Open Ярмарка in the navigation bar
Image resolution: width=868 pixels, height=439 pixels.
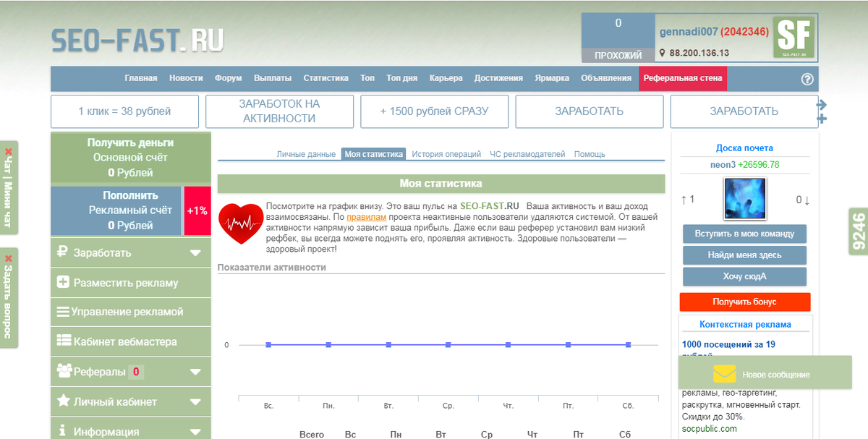click(552, 78)
